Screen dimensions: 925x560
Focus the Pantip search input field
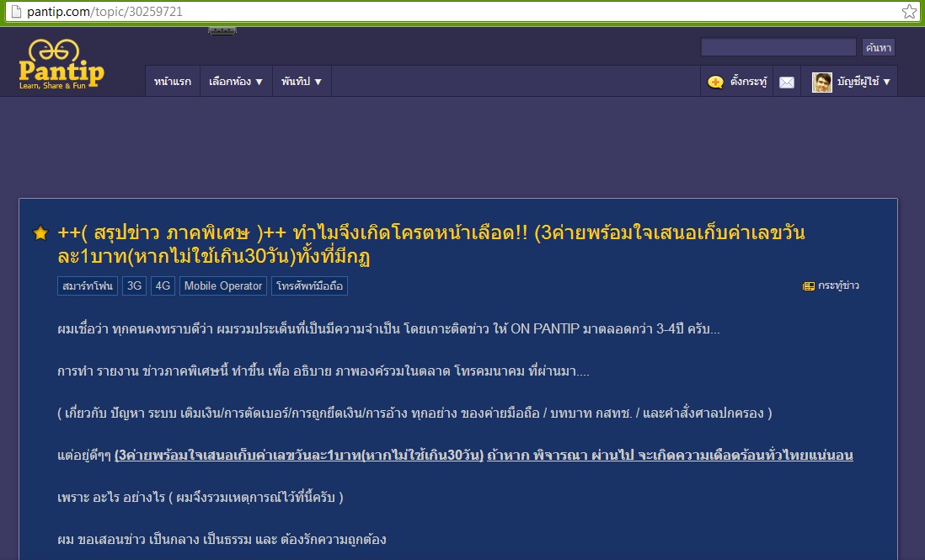tap(778, 47)
